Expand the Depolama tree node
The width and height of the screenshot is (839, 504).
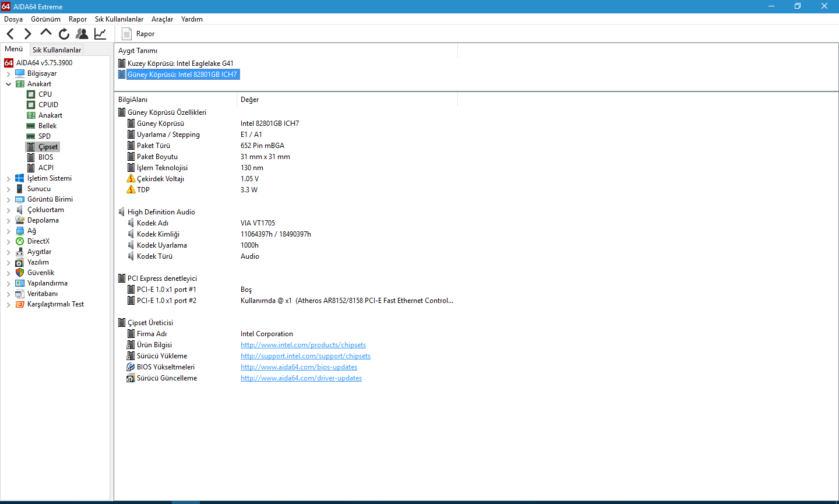[x=8, y=221]
